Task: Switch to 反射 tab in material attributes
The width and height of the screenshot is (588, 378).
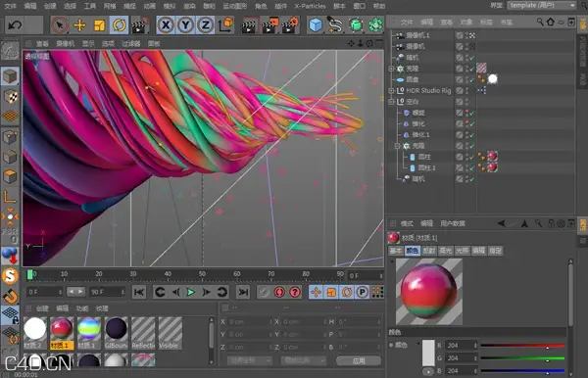Action: tap(428, 251)
